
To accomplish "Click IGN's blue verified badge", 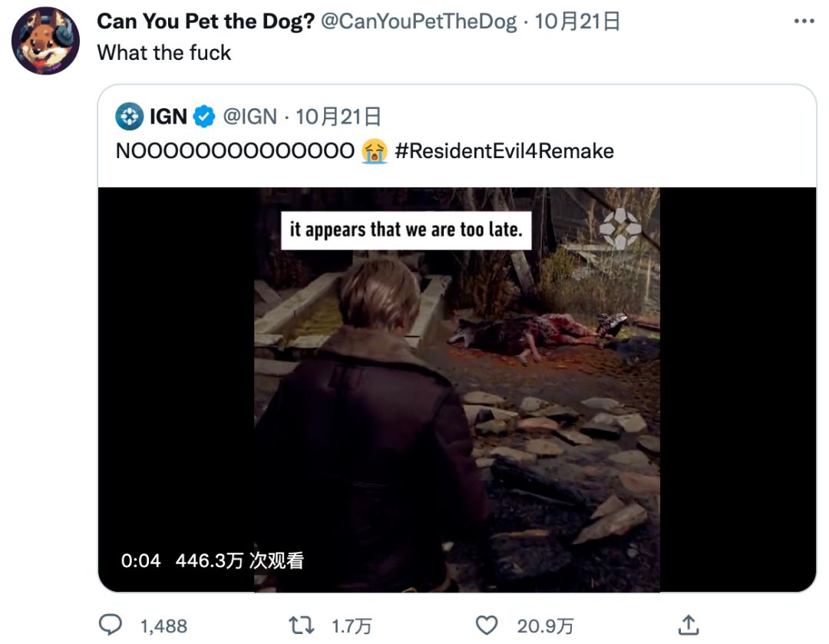I will 203,117.
